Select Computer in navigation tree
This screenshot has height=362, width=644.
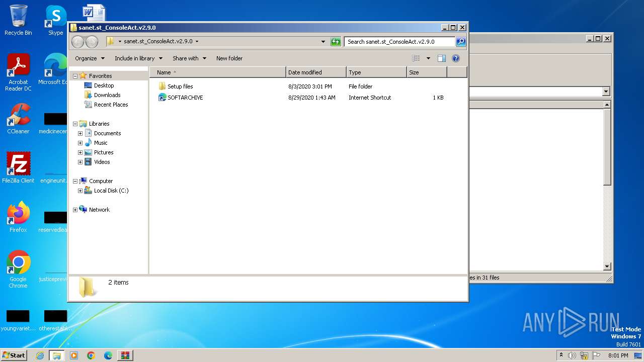click(101, 181)
